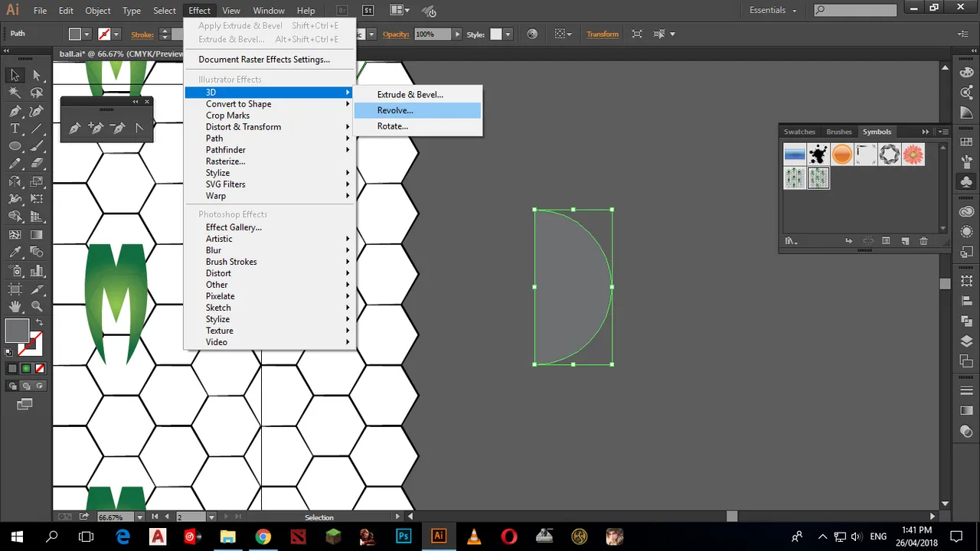Viewport: 980px width, 551px height.
Task: Click the Stroke link in control bar
Action: (x=142, y=34)
